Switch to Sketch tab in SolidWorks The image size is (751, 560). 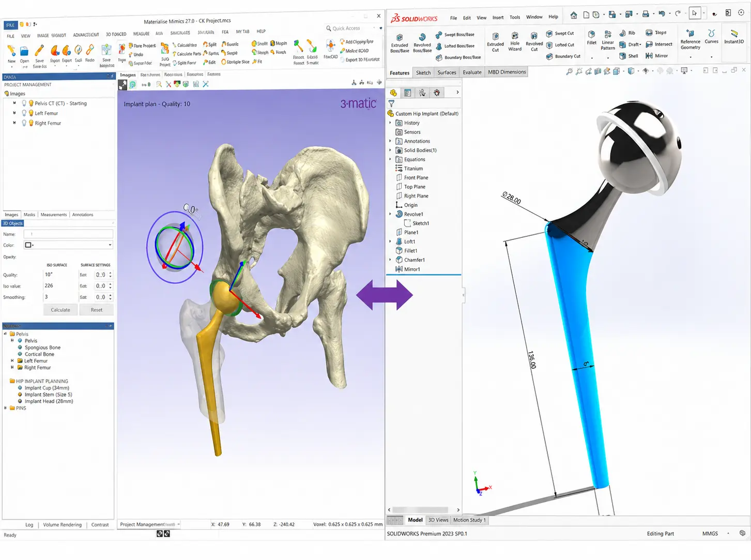[423, 72]
